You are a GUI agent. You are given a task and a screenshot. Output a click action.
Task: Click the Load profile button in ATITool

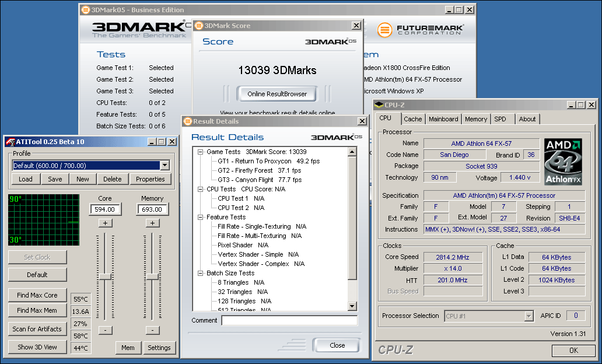[26, 179]
